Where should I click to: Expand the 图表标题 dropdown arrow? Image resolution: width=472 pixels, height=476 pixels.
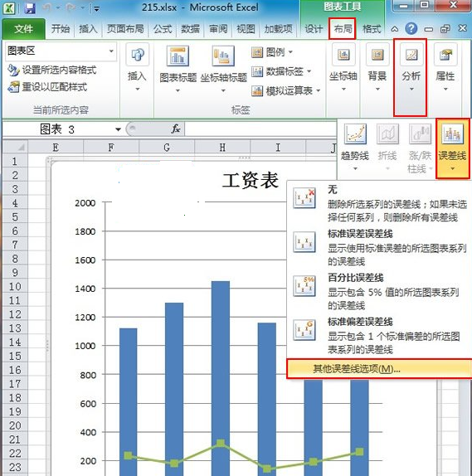coord(178,90)
